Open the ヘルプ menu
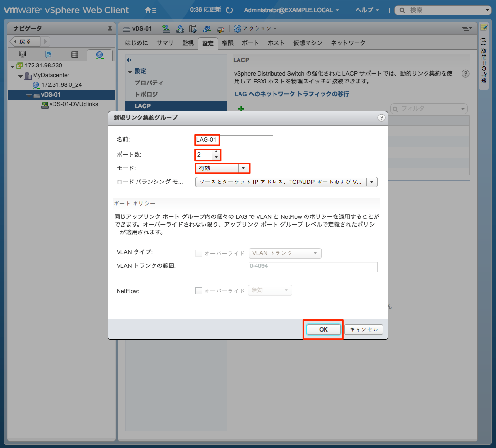This screenshot has width=496, height=448. pos(367,10)
